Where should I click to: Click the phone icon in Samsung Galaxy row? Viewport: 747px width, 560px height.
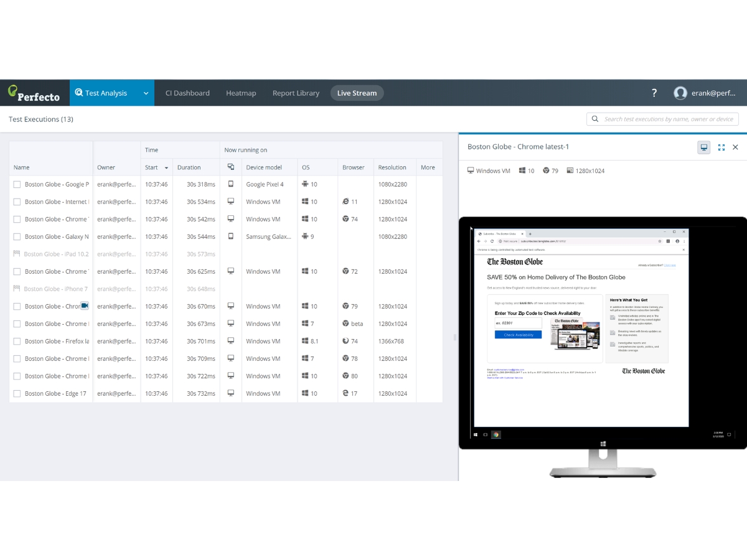click(x=231, y=236)
